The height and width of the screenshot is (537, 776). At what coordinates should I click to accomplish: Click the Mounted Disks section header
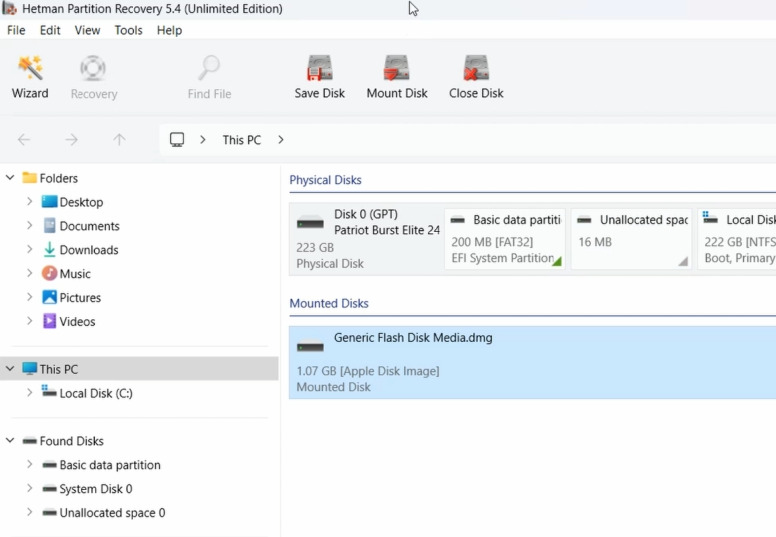point(329,303)
